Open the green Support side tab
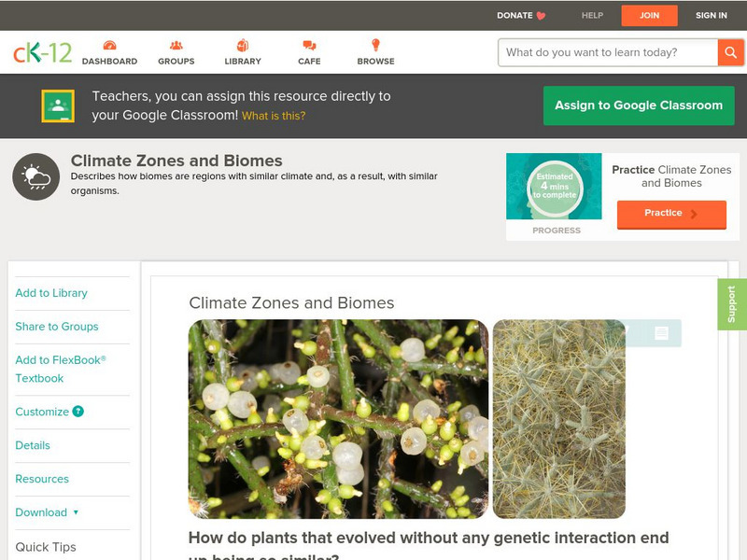 point(732,304)
